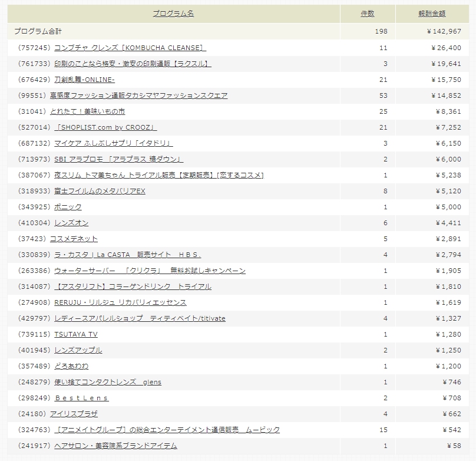Click amount ¥8,361 in 美味いもの市 row
This screenshot has width=476, height=461.
[x=448, y=111]
